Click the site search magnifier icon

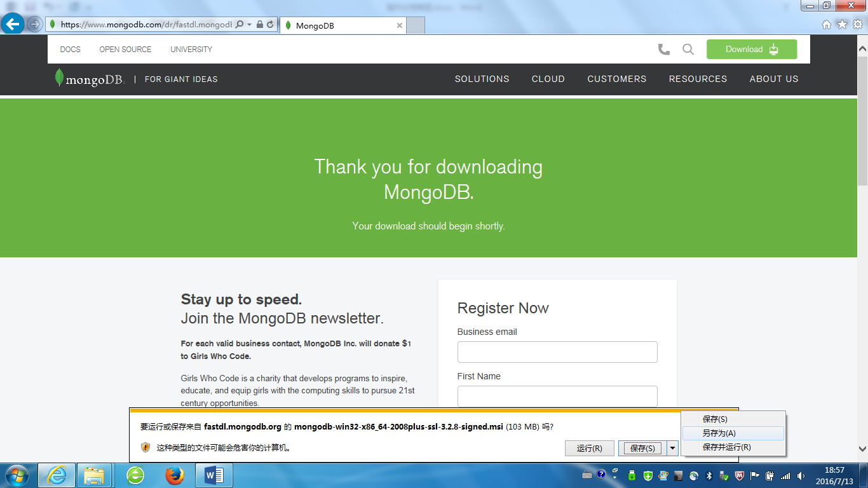point(688,50)
